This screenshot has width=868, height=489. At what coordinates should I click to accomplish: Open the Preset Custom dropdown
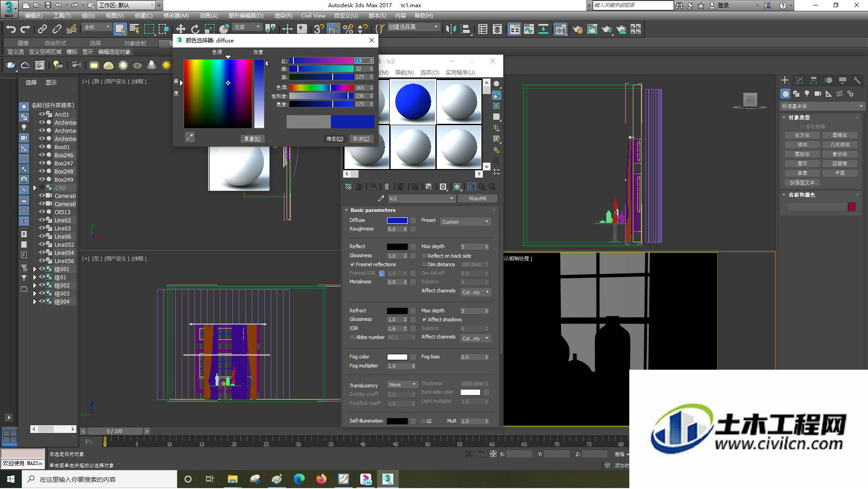pos(465,222)
